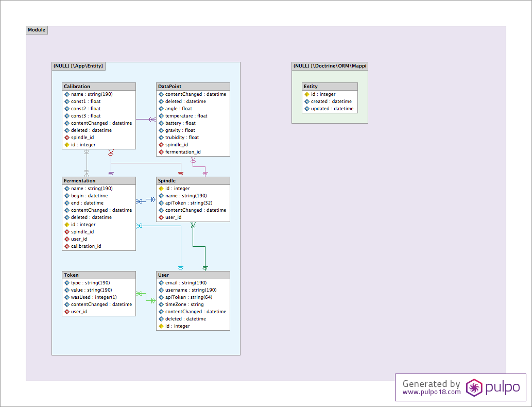Click the blue icon beside Token wasUsed
The width and height of the screenshot is (532, 407).
[x=66, y=297]
